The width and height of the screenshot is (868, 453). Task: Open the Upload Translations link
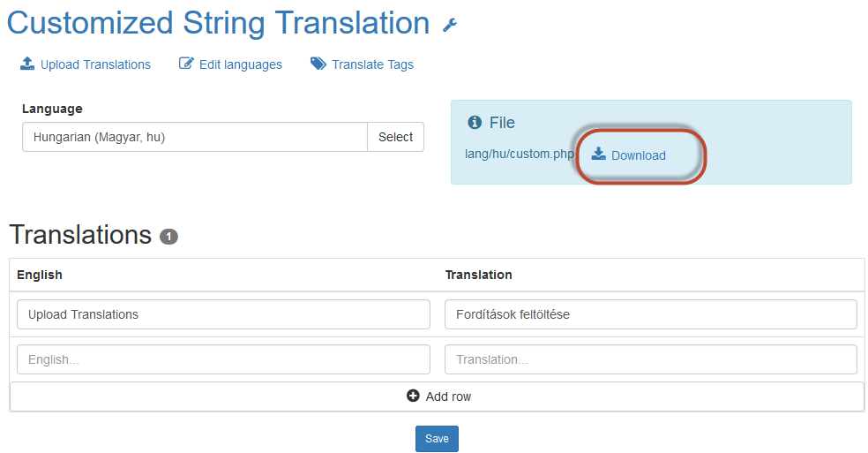(95, 64)
